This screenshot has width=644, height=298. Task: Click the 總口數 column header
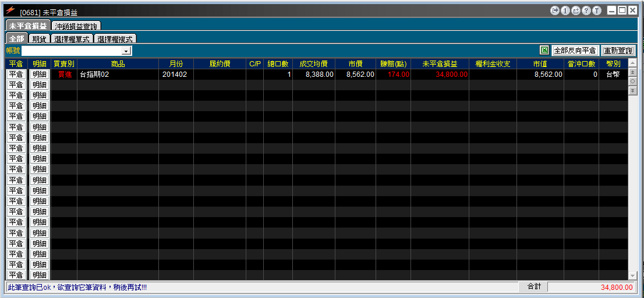(278, 64)
